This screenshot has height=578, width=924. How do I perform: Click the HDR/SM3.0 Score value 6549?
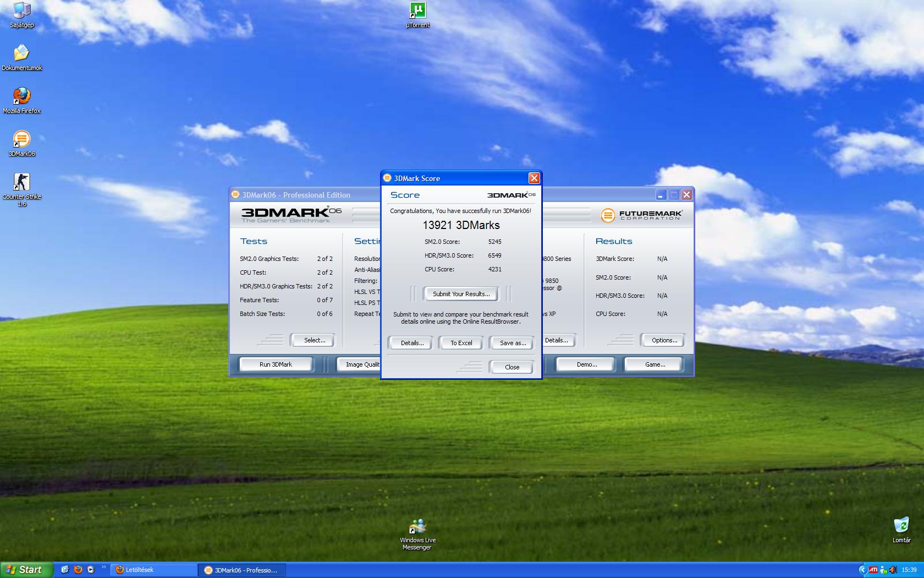[494, 255]
